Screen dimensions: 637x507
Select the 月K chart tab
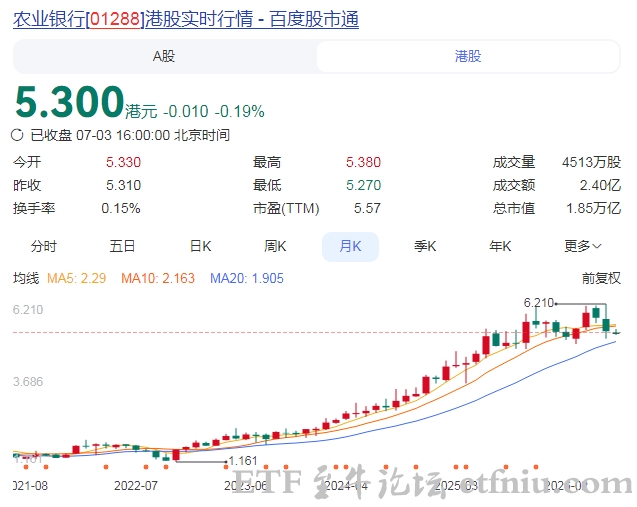pyautogui.click(x=350, y=246)
